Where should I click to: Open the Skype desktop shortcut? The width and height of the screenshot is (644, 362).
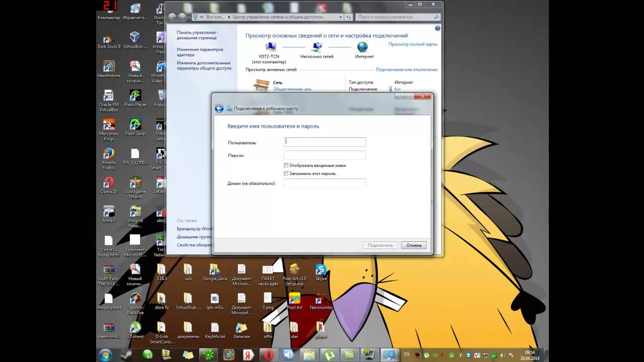coord(320,273)
